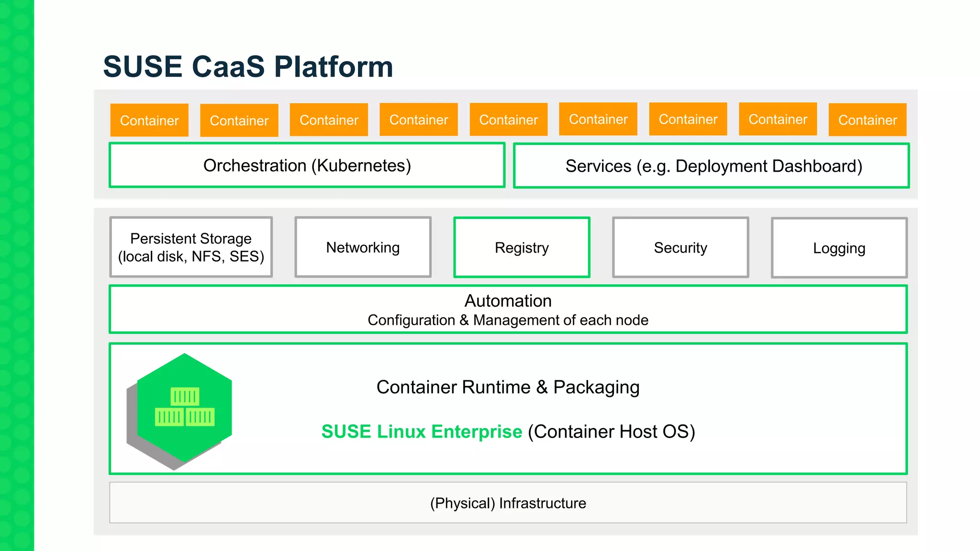Click the Automation configuration bar
This screenshot has height=551, width=980.
click(508, 309)
